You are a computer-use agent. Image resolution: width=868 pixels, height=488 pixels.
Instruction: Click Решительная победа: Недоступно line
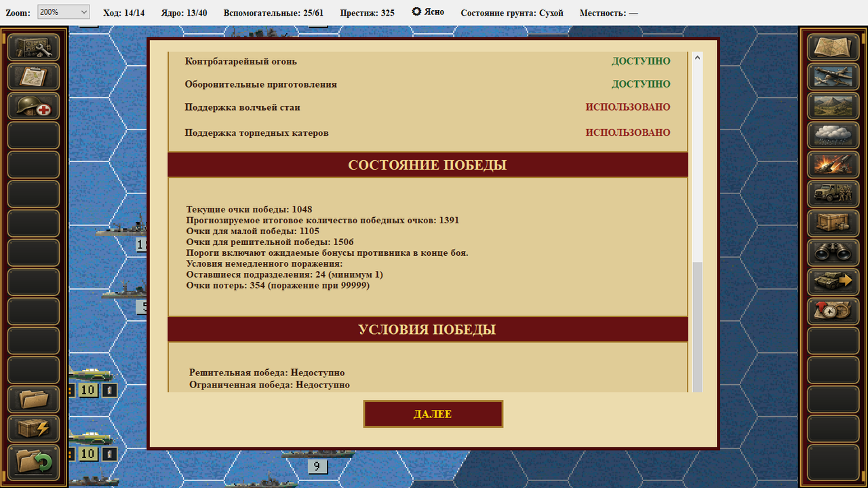tap(267, 373)
